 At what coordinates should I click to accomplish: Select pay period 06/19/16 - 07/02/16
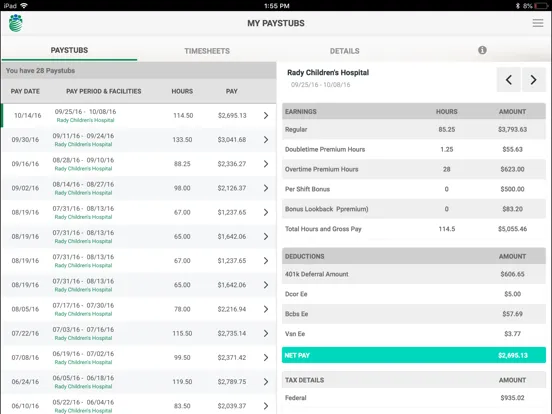coord(83,354)
